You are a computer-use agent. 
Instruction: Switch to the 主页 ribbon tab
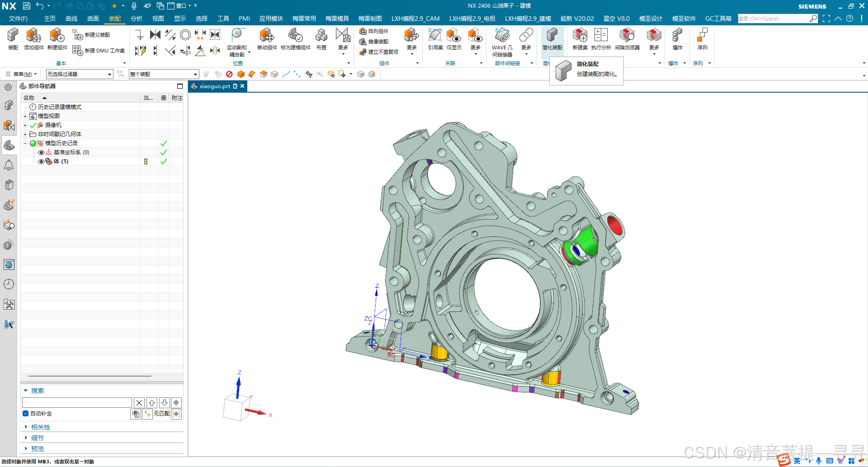click(50, 19)
